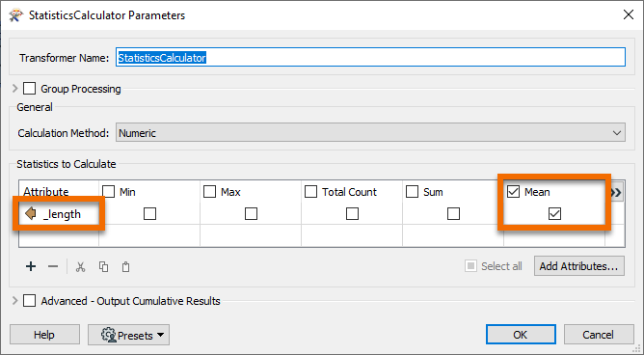Expand the Advanced Output Cumulative Results arrow
Viewport: 644px width, 355px height.
pos(15,301)
